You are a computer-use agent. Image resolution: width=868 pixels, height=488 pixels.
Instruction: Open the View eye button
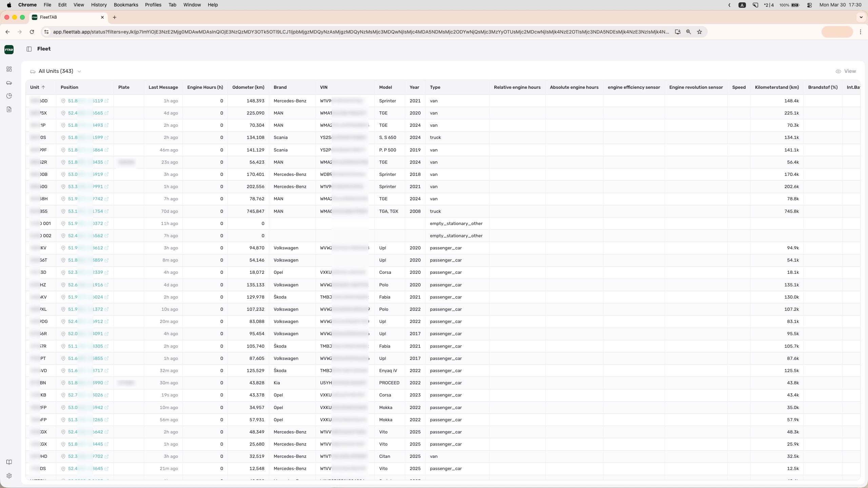pos(846,71)
